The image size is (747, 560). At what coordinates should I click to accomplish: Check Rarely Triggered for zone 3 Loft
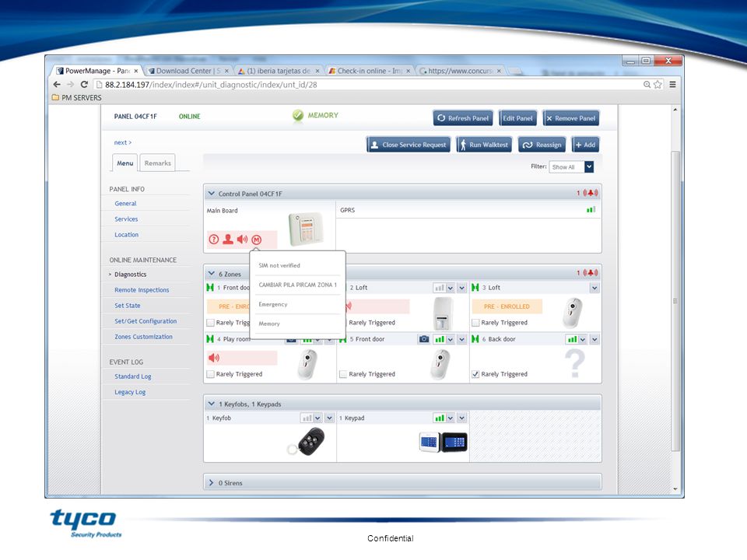click(475, 323)
